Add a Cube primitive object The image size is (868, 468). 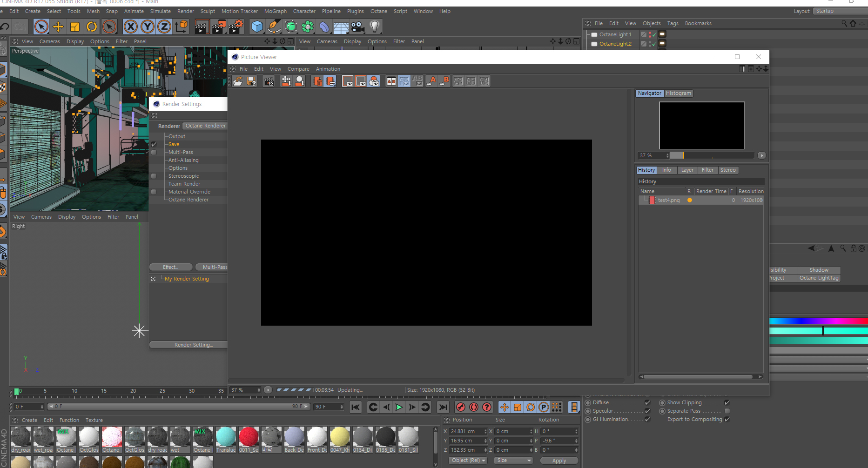coord(257,27)
